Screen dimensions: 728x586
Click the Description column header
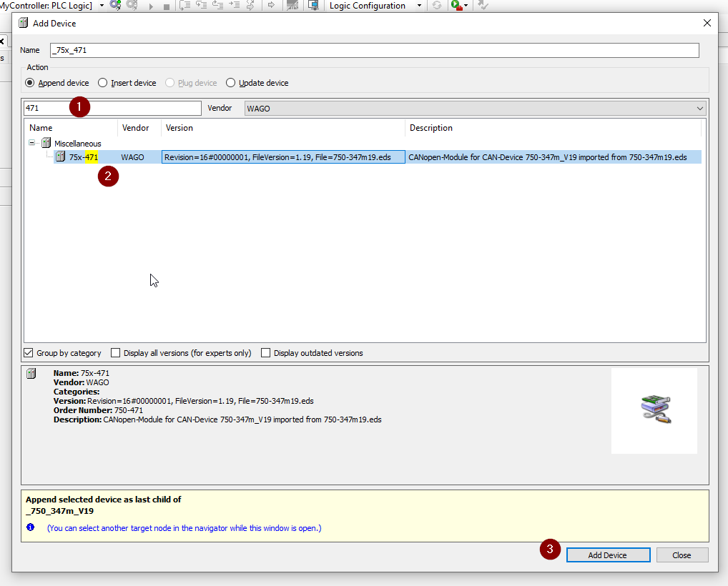pos(553,128)
